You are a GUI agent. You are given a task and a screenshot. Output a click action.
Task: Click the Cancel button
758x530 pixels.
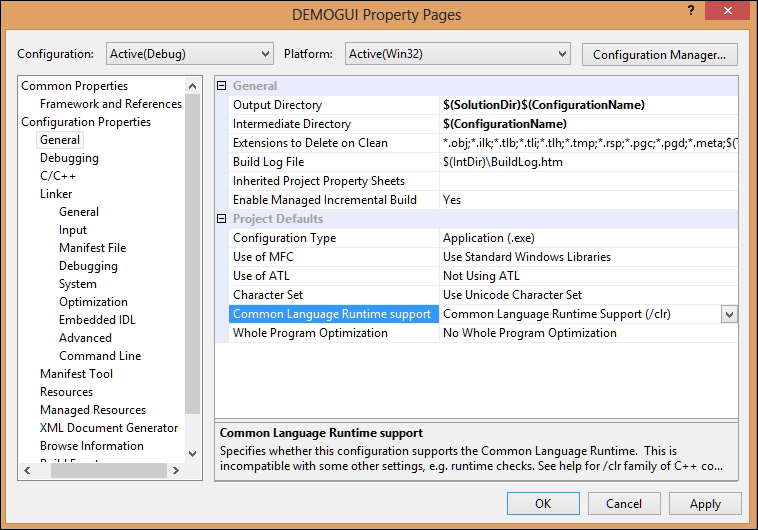coord(624,504)
